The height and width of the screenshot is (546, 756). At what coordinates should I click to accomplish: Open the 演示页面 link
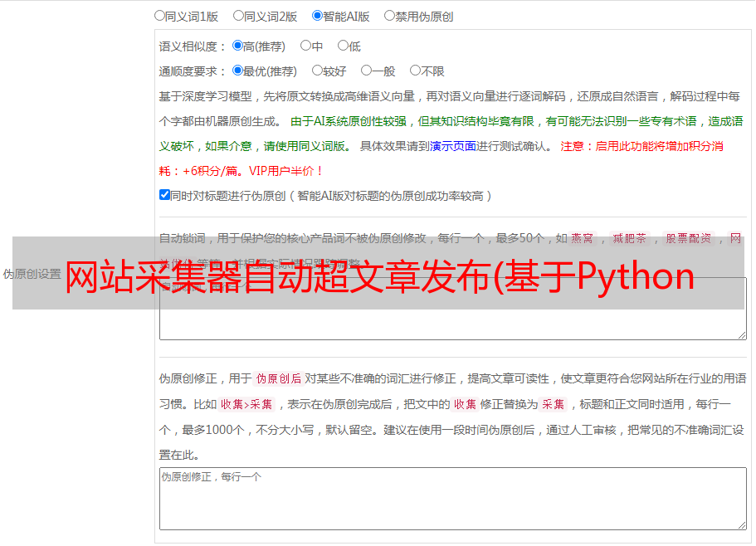click(453, 146)
